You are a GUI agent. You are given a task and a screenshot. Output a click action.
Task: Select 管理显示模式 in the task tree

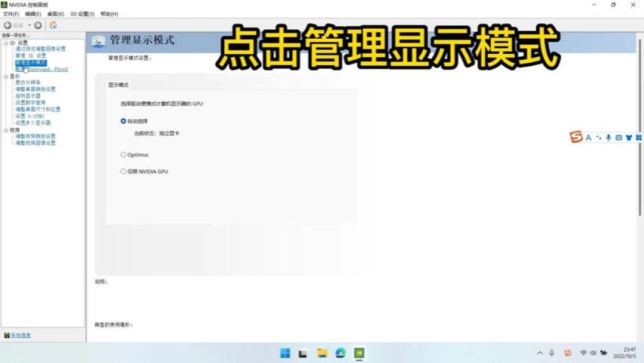31,63
